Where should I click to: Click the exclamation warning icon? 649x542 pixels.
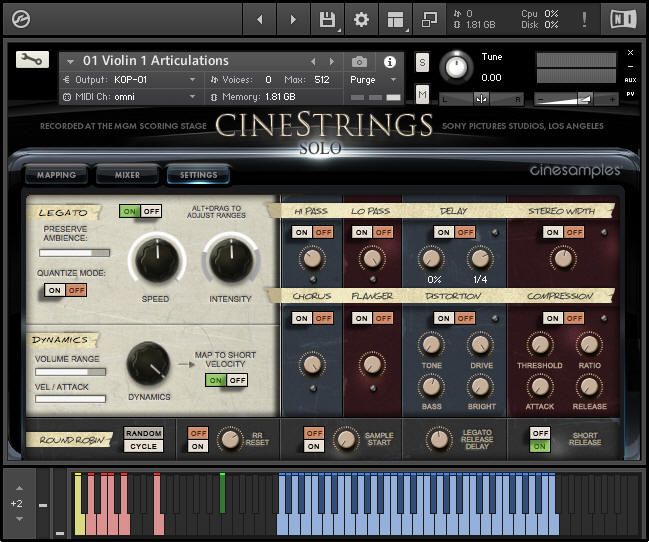pyautogui.click(x=584, y=19)
